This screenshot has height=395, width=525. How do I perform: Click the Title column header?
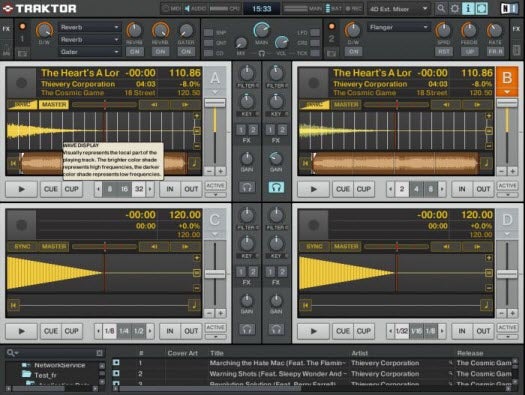click(217, 353)
